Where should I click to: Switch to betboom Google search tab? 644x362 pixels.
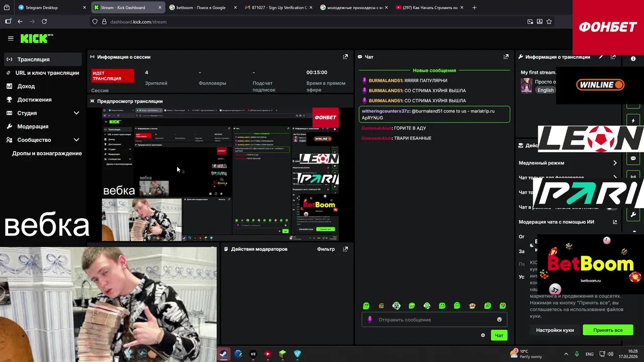pos(203,8)
